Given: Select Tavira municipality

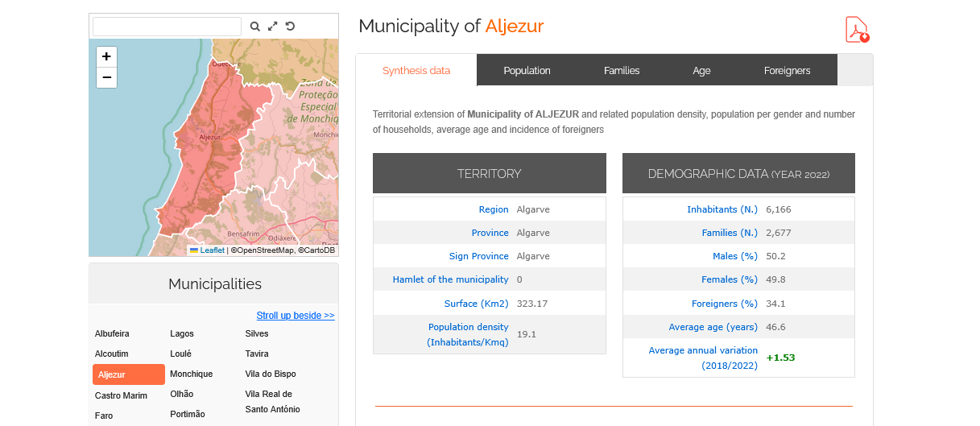Looking at the screenshot, I should [257, 354].
